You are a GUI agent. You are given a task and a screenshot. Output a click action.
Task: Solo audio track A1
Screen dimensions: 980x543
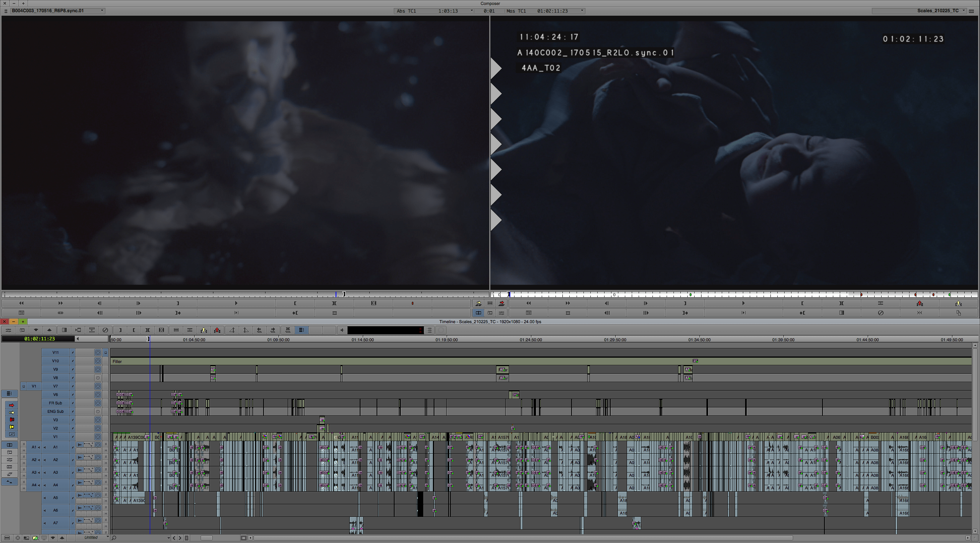23,444
